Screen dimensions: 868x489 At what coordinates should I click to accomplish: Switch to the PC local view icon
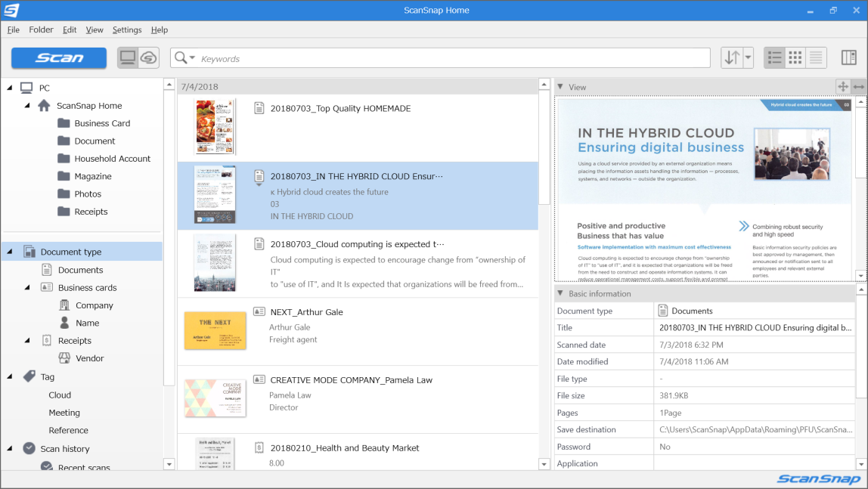[128, 58]
